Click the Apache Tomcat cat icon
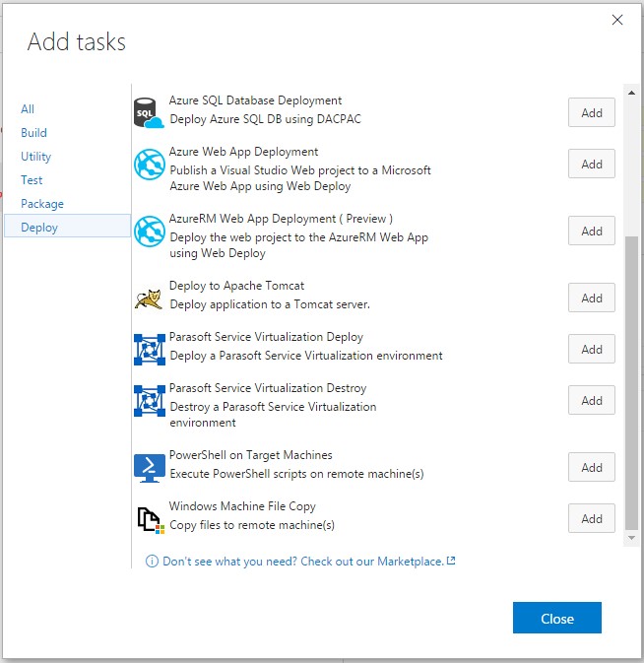The image size is (644, 663). (x=149, y=298)
